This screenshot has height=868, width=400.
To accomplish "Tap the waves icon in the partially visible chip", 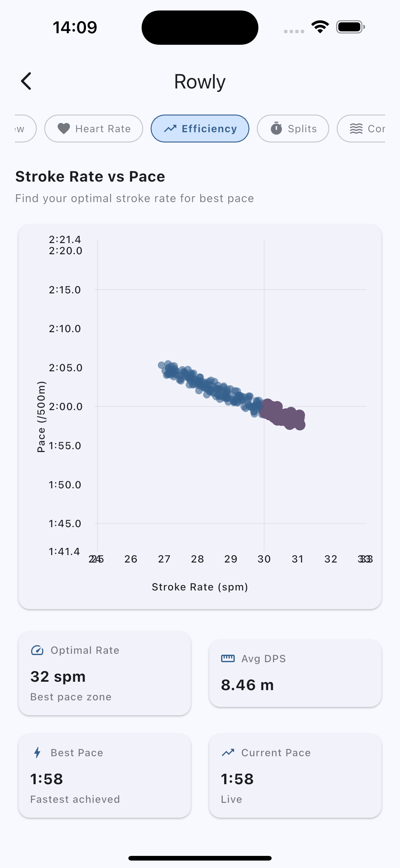I will click(x=356, y=129).
